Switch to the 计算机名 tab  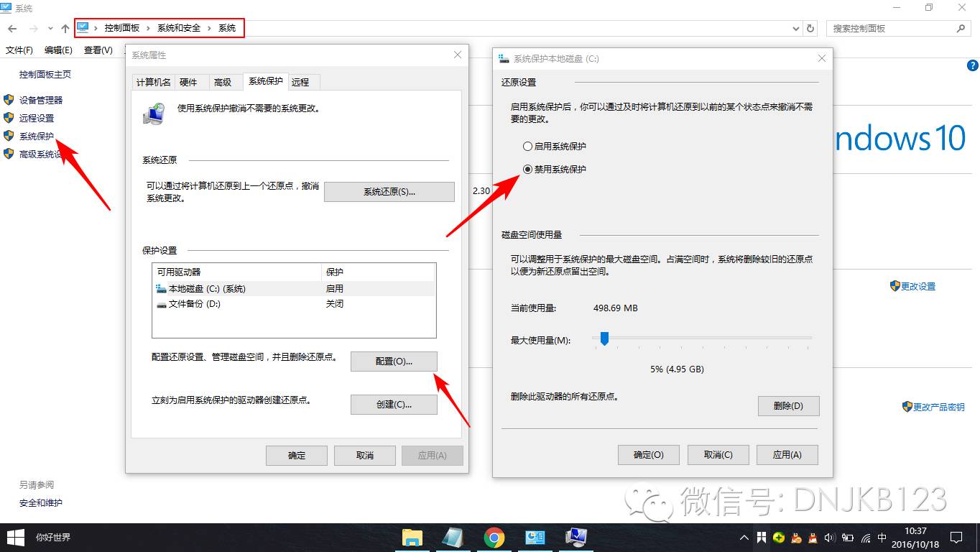tap(154, 82)
